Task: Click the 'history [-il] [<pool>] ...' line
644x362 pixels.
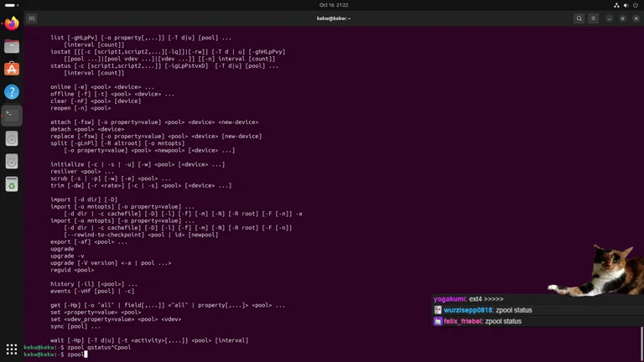Action: coord(94,284)
